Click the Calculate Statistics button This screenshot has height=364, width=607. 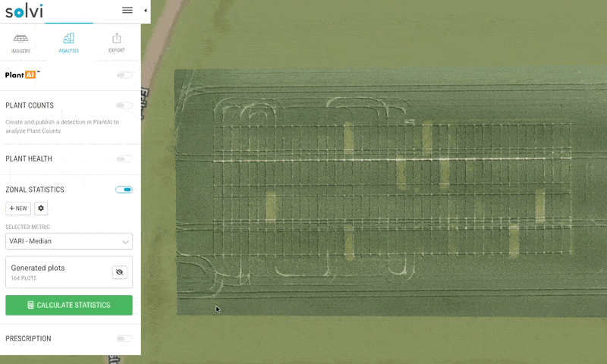(69, 305)
